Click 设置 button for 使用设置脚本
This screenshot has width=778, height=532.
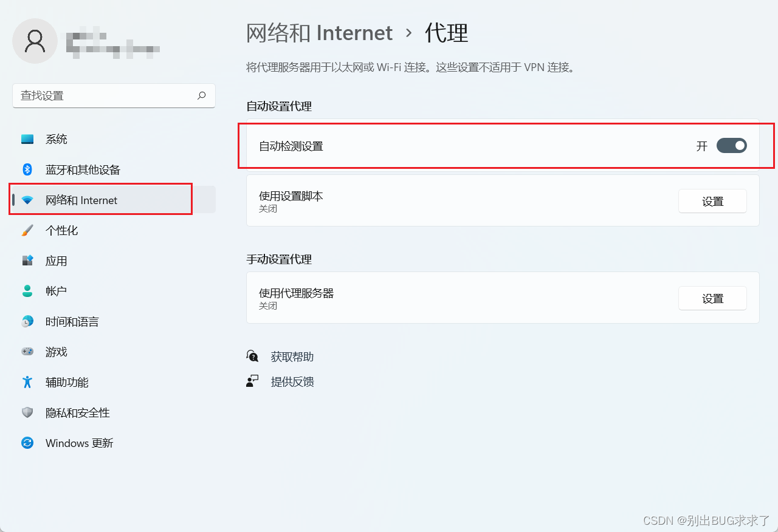point(712,201)
